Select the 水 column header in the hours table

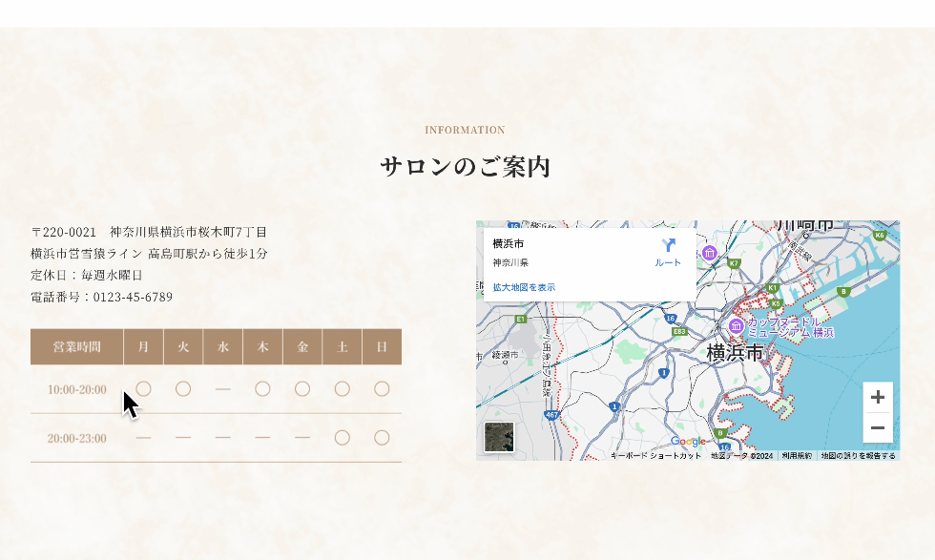tap(222, 346)
